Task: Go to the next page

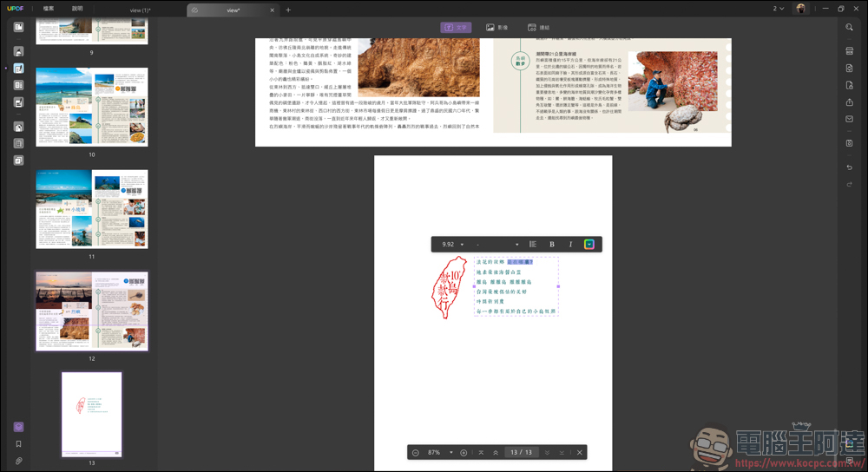Action: [x=547, y=453]
